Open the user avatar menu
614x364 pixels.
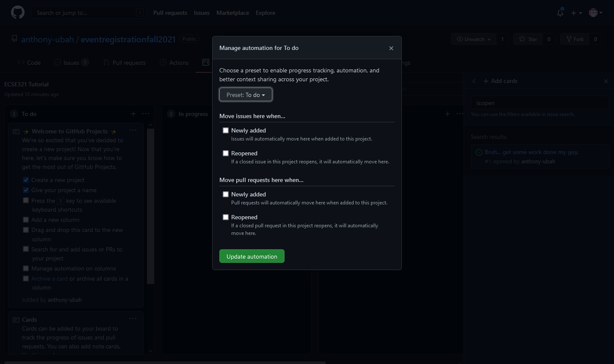click(x=595, y=13)
